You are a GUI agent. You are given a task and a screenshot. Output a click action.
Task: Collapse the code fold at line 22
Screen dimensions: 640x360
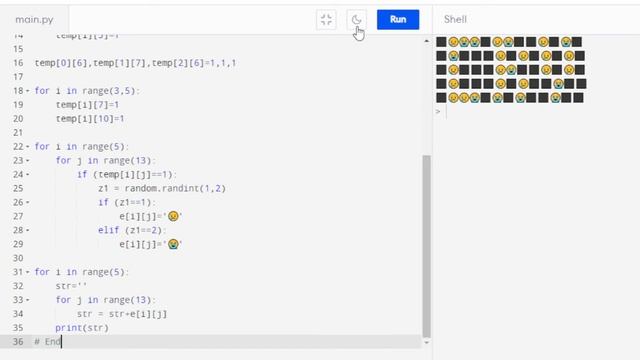[28, 147]
